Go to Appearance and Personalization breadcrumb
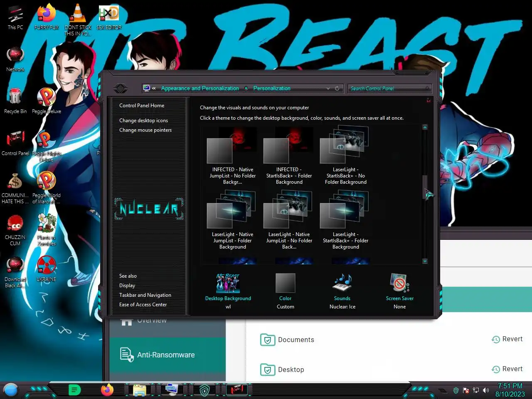The image size is (532, 399). (x=200, y=89)
